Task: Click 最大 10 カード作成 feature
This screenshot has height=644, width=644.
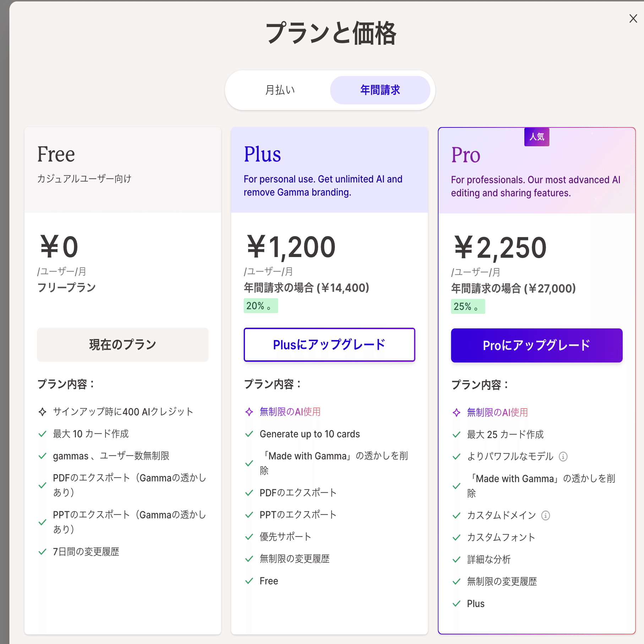Action: point(91,434)
